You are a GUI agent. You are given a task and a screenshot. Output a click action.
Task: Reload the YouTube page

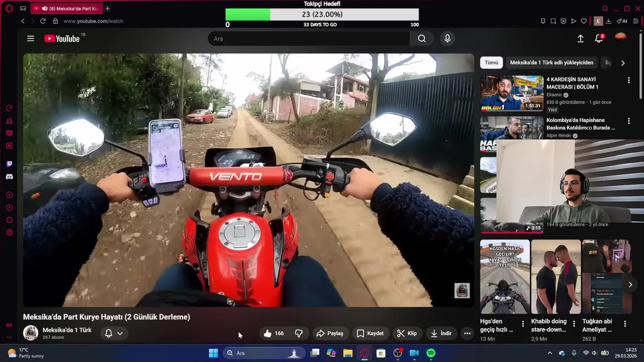pyautogui.click(x=43, y=21)
